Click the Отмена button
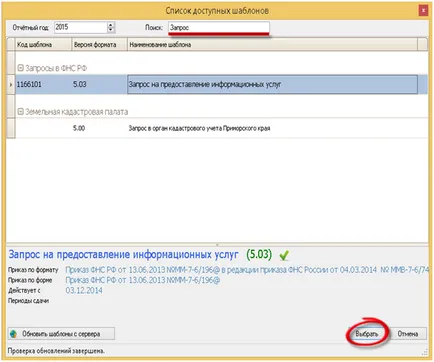434x362 pixels. (x=408, y=334)
